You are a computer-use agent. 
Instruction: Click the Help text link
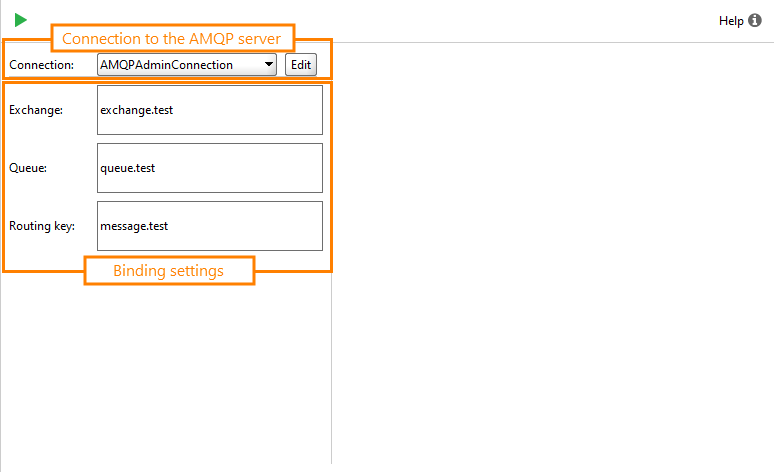[731, 21]
